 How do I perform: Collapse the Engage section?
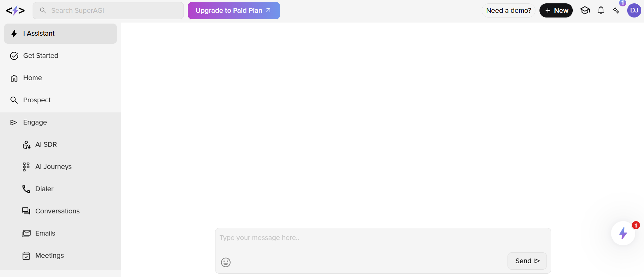[x=61, y=122]
